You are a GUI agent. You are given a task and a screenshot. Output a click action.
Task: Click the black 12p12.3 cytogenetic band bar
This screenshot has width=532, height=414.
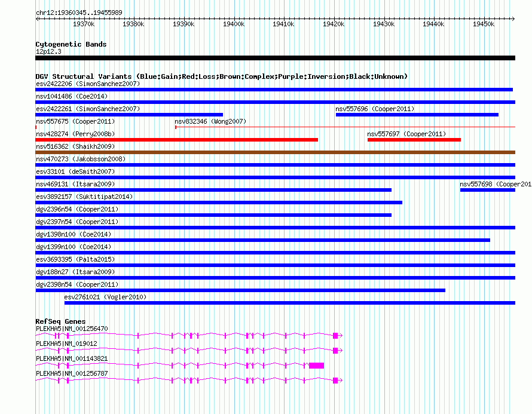point(275,58)
